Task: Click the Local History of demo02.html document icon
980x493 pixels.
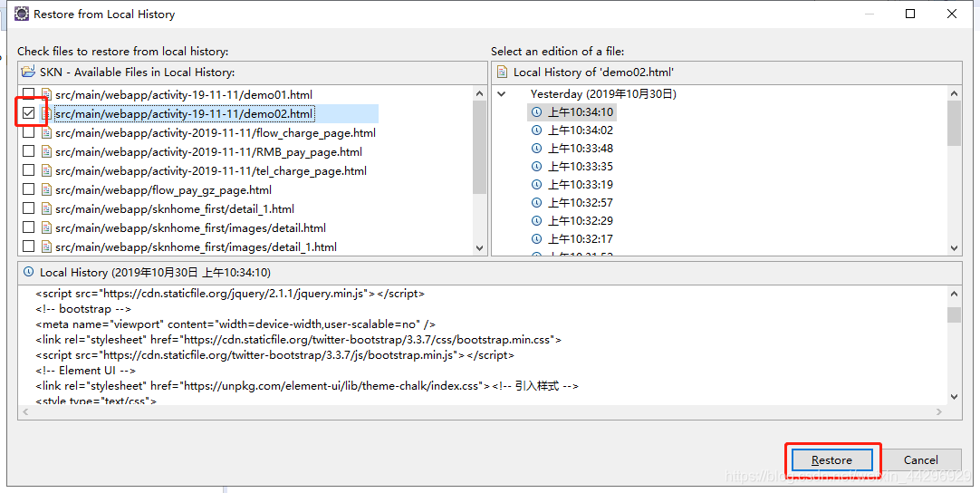Action: pos(502,72)
